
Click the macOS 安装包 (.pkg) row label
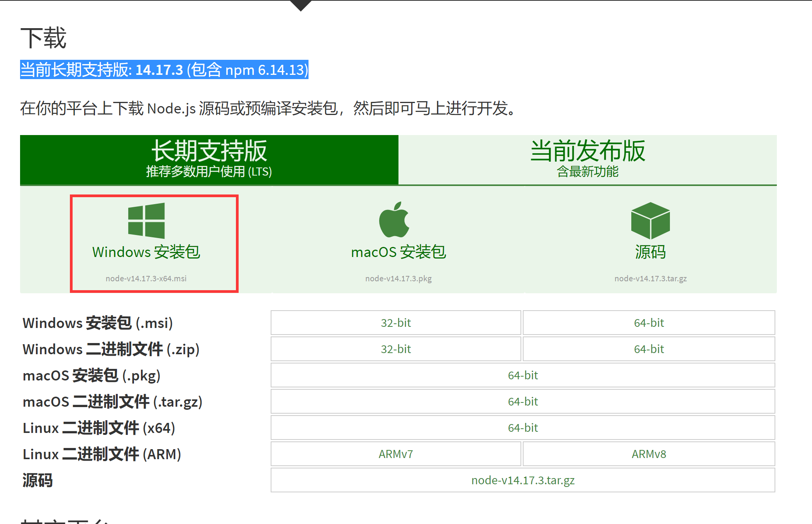tap(92, 375)
